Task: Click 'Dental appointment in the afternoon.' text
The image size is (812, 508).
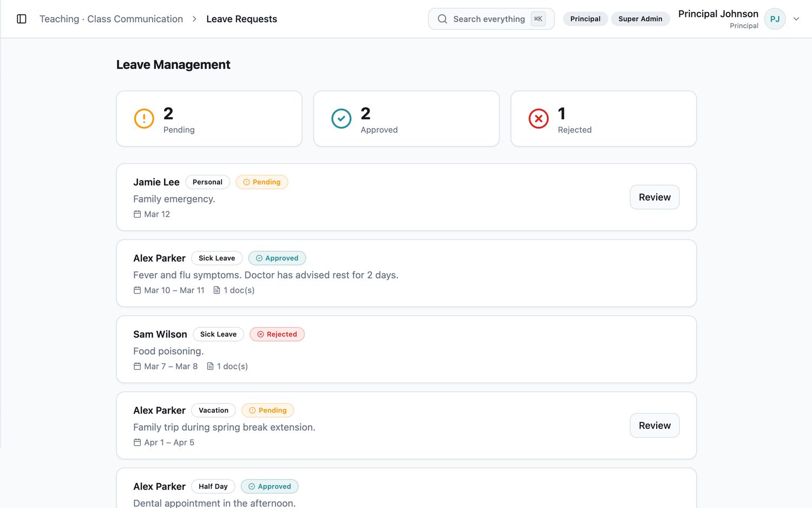Action: click(x=214, y=503)
